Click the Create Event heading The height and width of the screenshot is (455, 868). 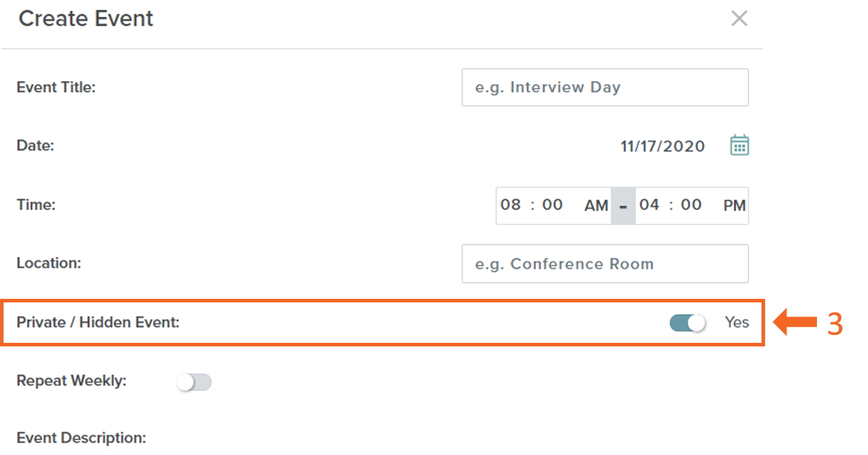click(86, 18)
